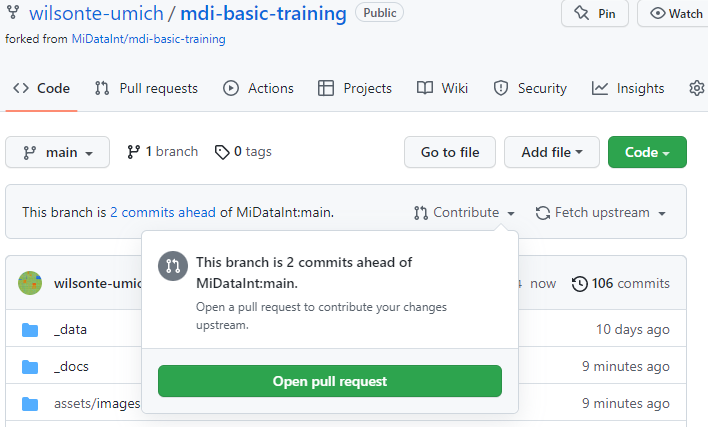Expand the Fetch upstream menu
708x427 pixels.
(601, 213)
